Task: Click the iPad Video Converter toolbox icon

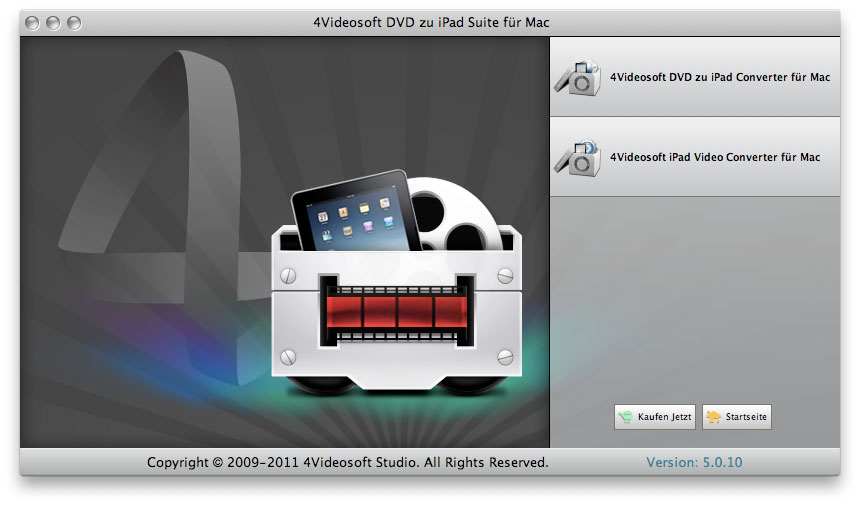Action: pyautogui.click(x=578, y=157)
